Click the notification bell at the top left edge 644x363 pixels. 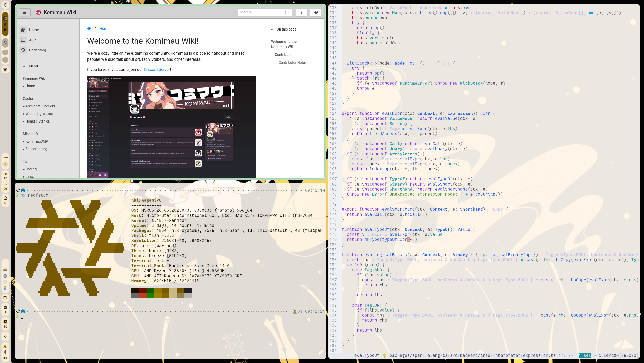pyautogui.click(x=5, y=4)
